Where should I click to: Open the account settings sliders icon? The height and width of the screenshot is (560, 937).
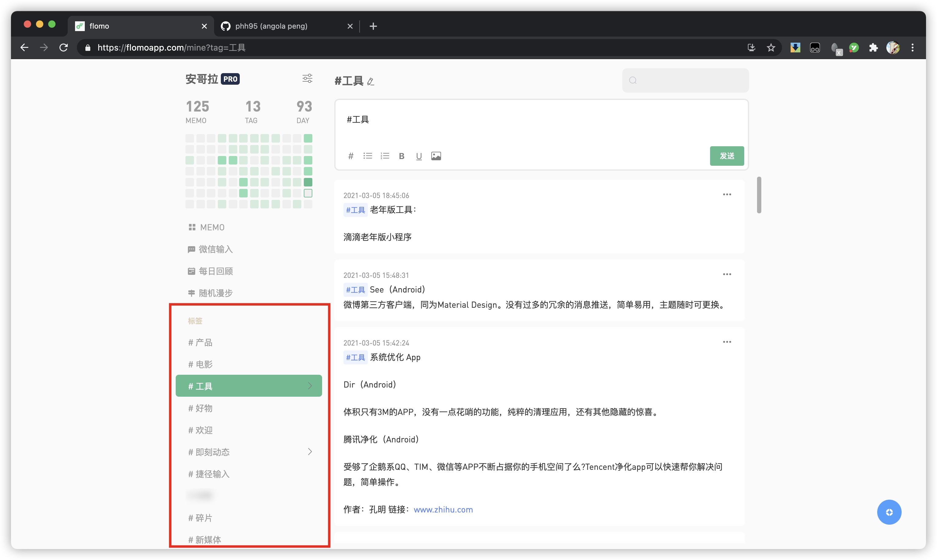coord(307,79)
